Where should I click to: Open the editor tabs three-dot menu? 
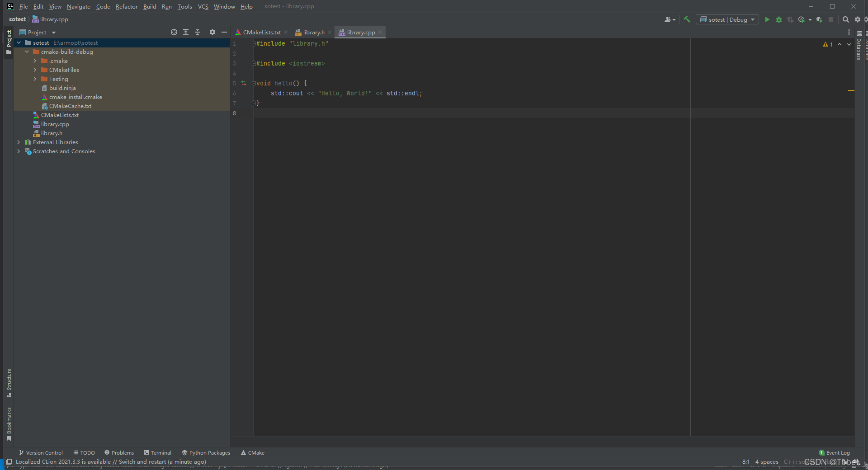849,32
